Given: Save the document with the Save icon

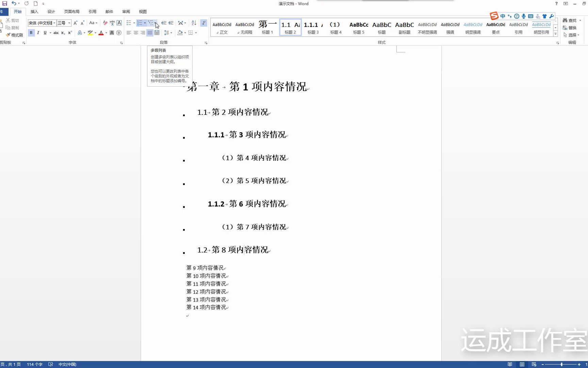Looking at the screenshot, I should pos(5,3).
